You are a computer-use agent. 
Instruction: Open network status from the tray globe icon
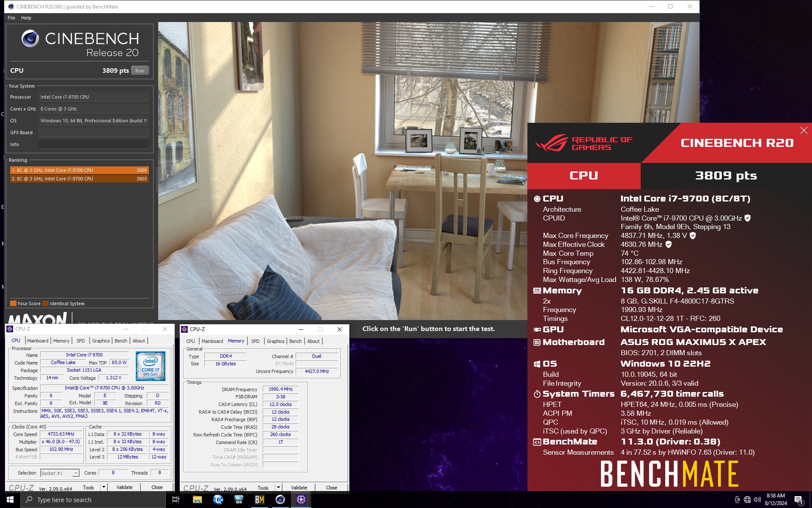tap(747, 500)
